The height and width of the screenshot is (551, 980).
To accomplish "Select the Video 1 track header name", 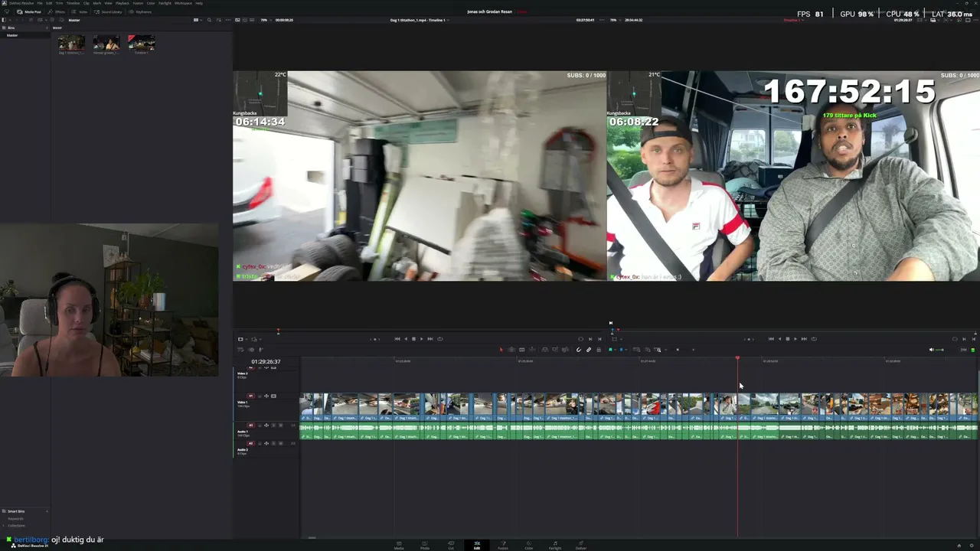I will click(x=242, y=402).
